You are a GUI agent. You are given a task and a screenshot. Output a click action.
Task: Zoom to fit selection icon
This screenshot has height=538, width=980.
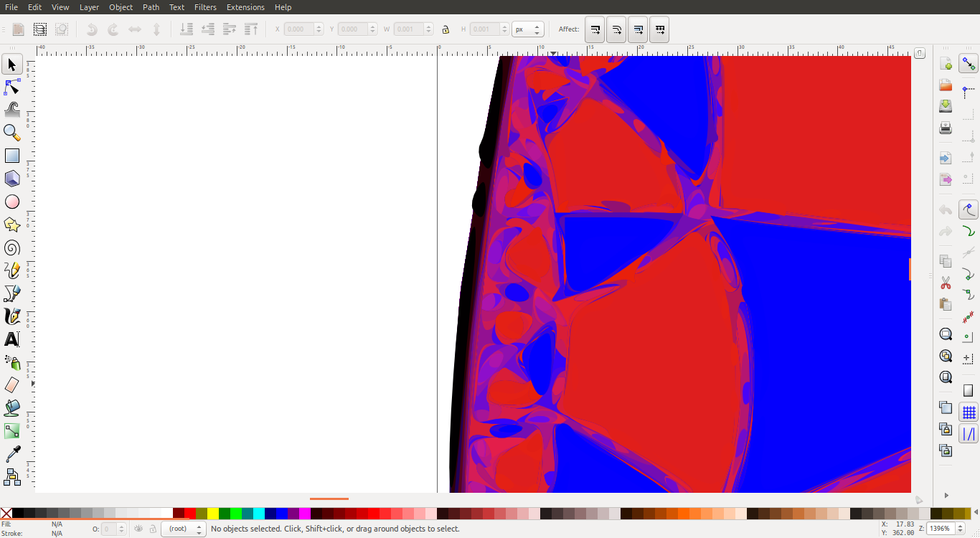click(946, 334)
